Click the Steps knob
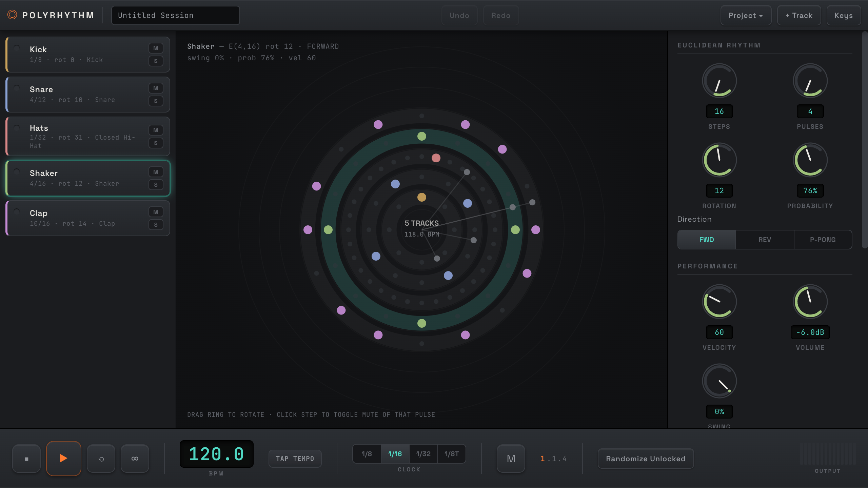The width and height of the screenshot is (868, 488). (719, 81)
